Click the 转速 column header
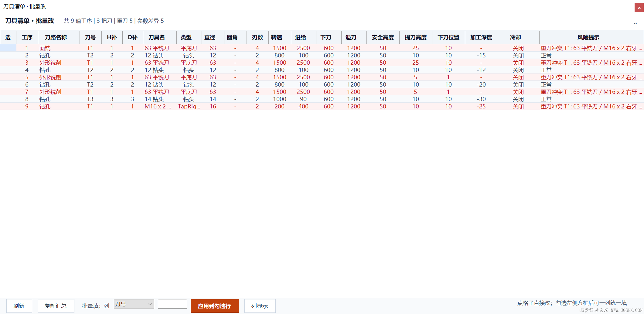The height and width of the screenshot is (314, 644). (280, 37)
